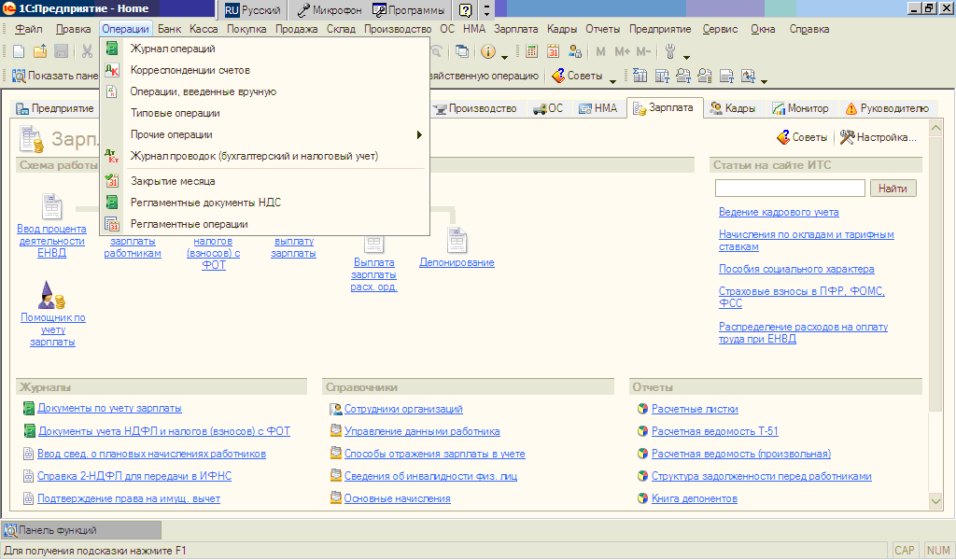956x560 pixels.
Task: Expand dropdown arrow at end of second toolbar
Action: point(764,81)
